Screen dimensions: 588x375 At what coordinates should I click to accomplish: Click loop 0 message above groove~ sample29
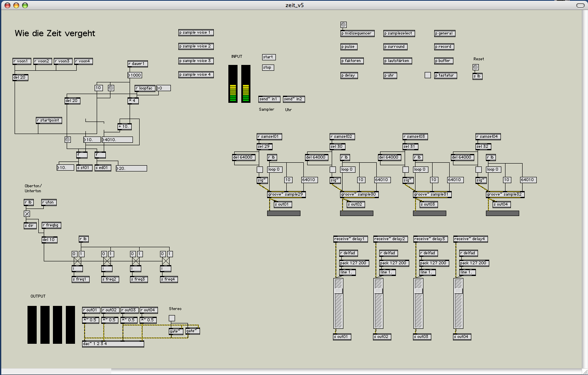point(275,169)
